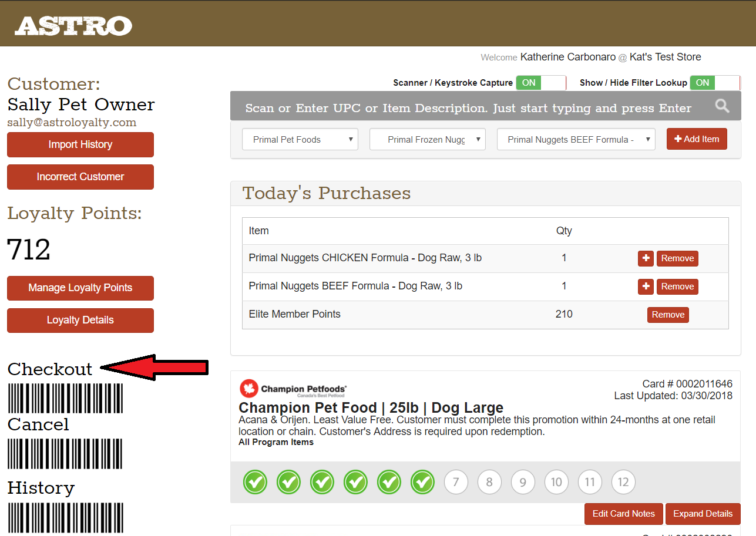Screen dimensions: 756x536
Task: Click Import History button
Action: (x=80, y=144)
